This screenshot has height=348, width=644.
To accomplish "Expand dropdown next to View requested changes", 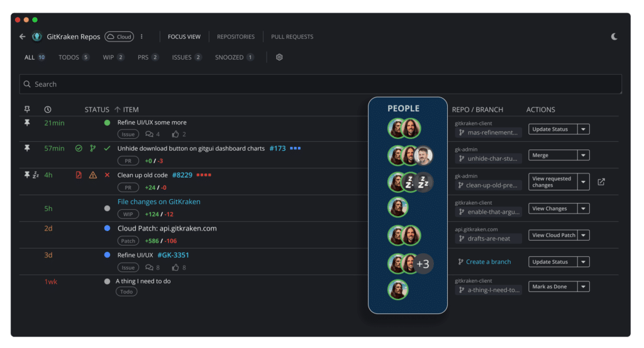I will 583,182.
